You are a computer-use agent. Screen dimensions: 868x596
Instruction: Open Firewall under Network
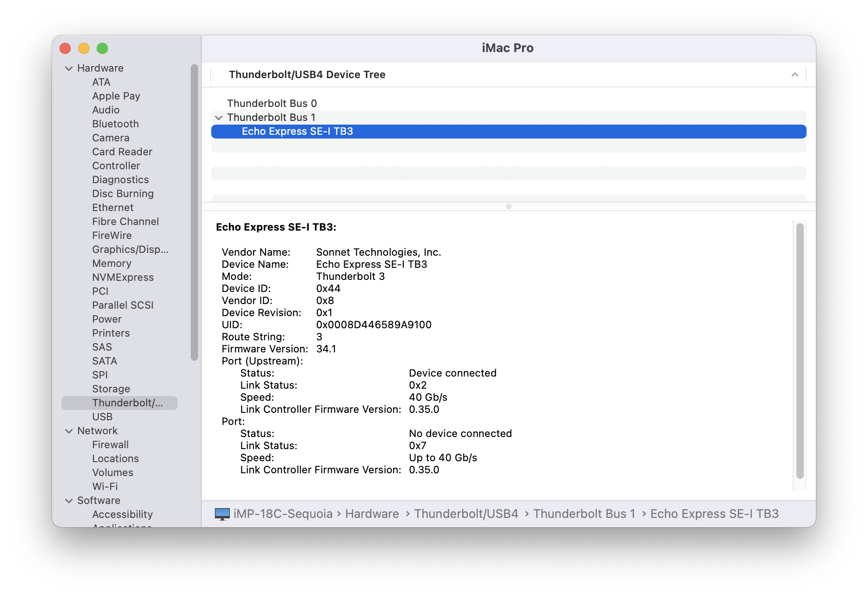pos(110,445)
